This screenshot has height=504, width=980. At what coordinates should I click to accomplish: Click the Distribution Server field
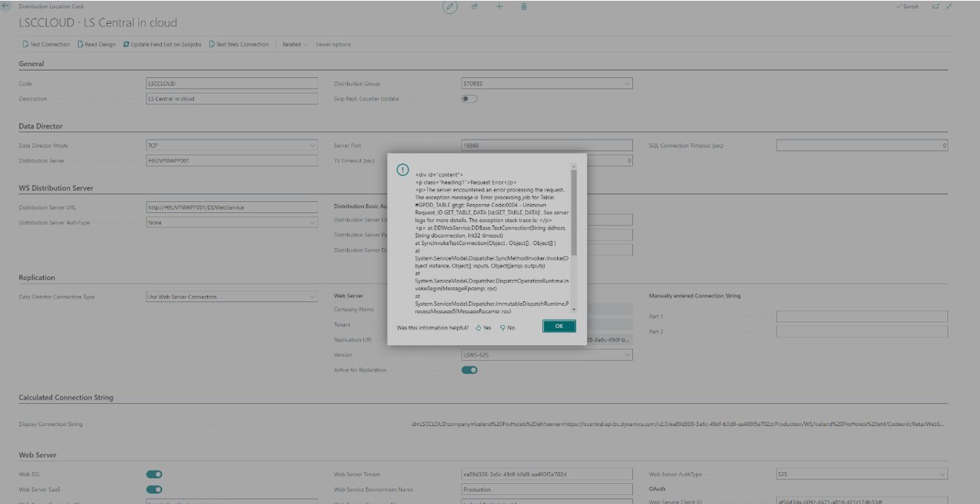click(232, 160)
